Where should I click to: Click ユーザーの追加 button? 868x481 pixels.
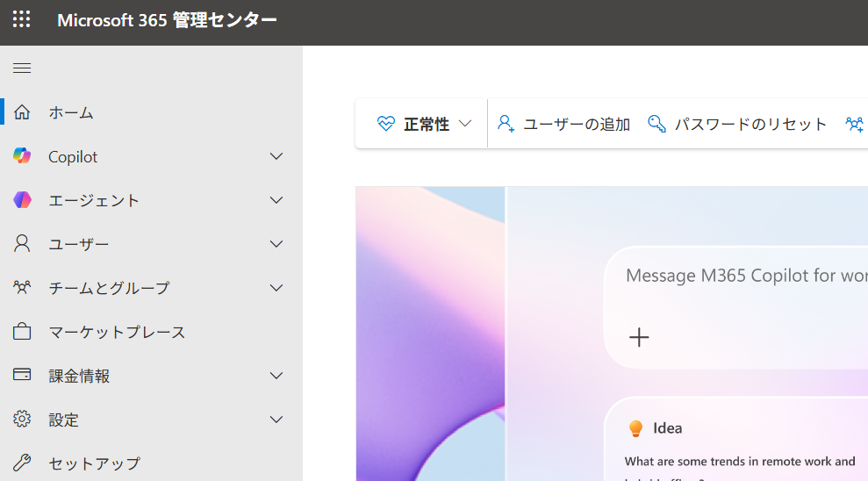coord(564,125)
